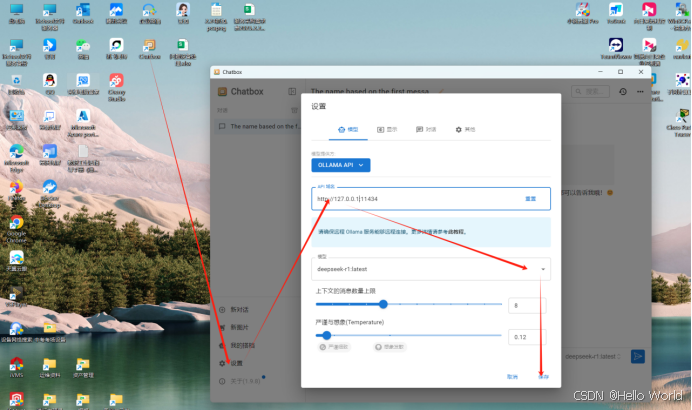692x410 pixels.
Task: Click the context limit value box showing 8
Action: pyautogui.click(x=527, y=305)
